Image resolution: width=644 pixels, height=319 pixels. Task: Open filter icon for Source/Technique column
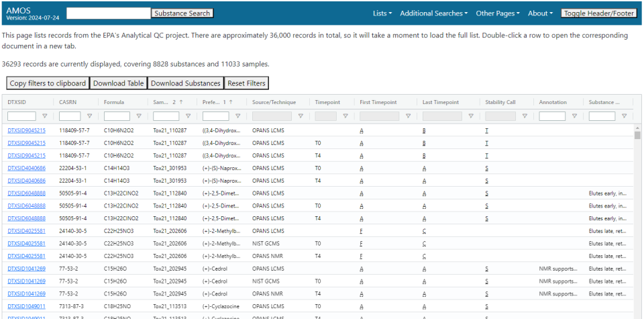(x=301, y=116)
